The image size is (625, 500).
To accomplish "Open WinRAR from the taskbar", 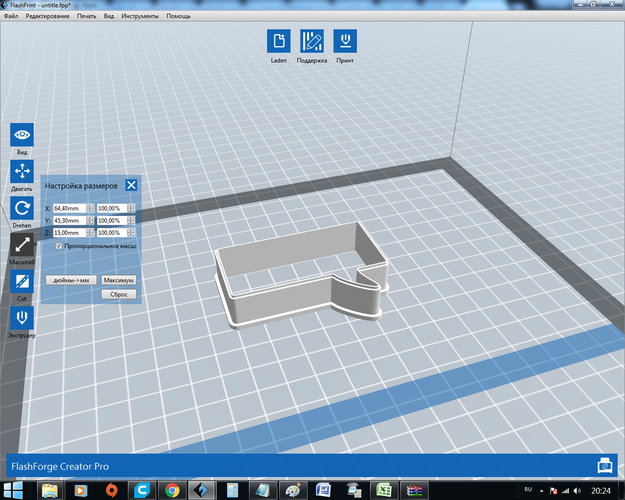I will pyautogui.click(x=414, y=490).
